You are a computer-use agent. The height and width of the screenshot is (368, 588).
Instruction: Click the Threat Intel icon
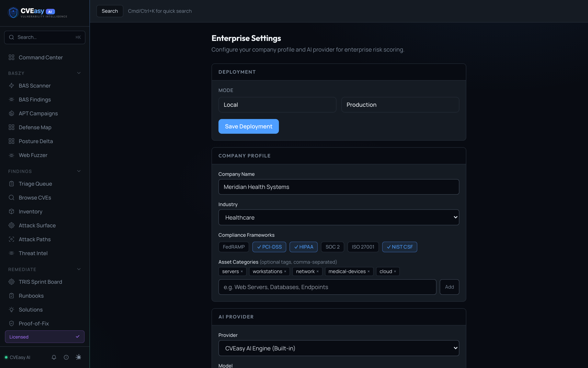pyautogui.click(x=11, y=253)
